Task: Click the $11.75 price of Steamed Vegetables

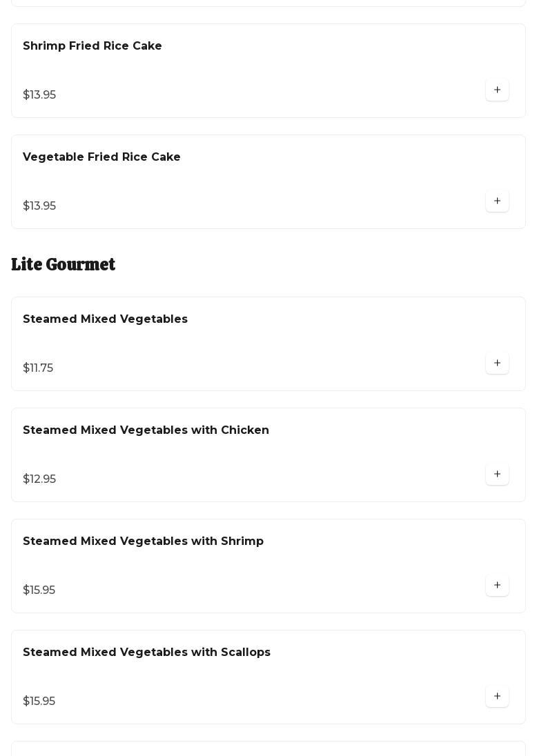Action: click(38, 368)
